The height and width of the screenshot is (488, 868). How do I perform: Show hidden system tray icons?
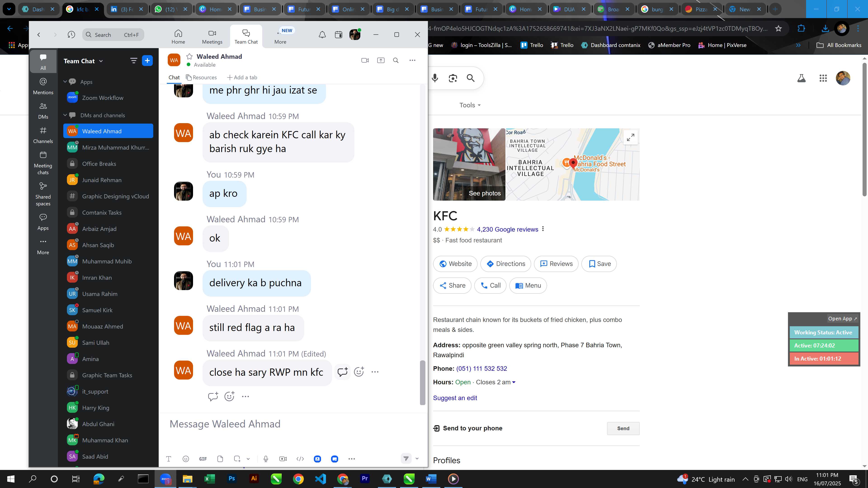(x=745, y=479)
